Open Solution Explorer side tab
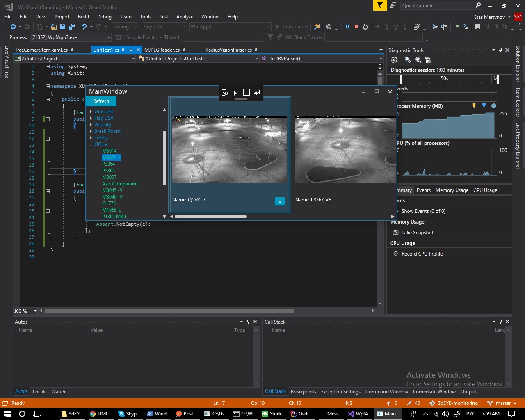 pos(518,64)
